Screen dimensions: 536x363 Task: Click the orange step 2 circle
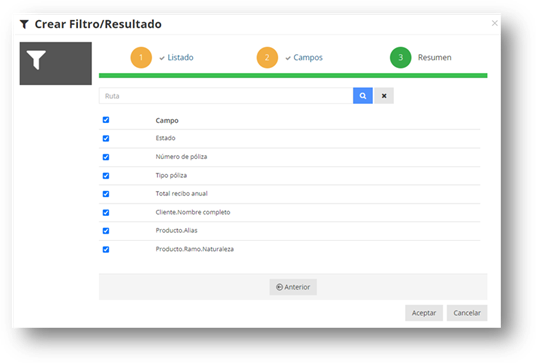click(x=267, y=57)
